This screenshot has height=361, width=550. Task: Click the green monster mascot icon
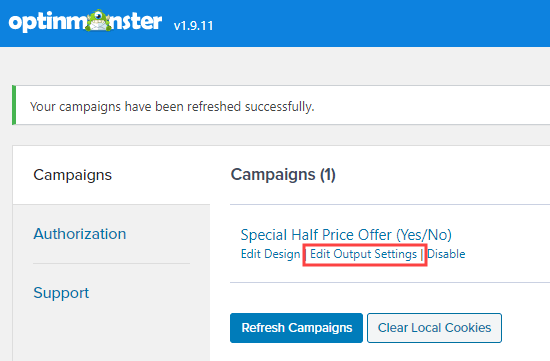99,20
